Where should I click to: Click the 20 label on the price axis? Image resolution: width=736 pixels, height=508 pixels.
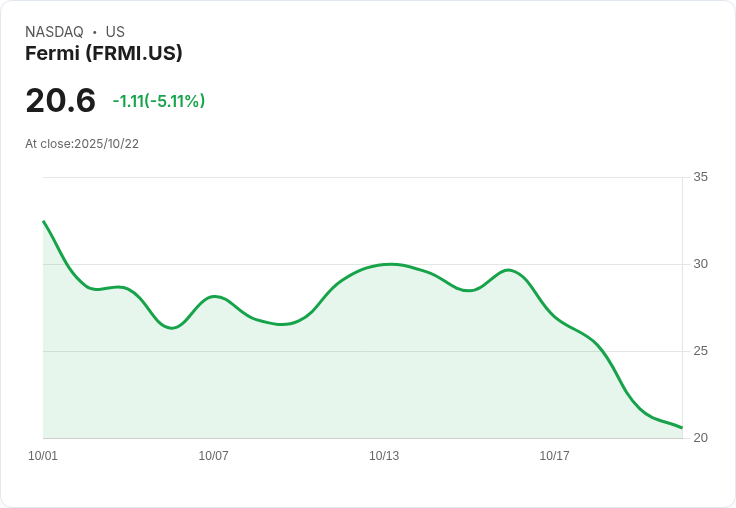tap(700, 438)
